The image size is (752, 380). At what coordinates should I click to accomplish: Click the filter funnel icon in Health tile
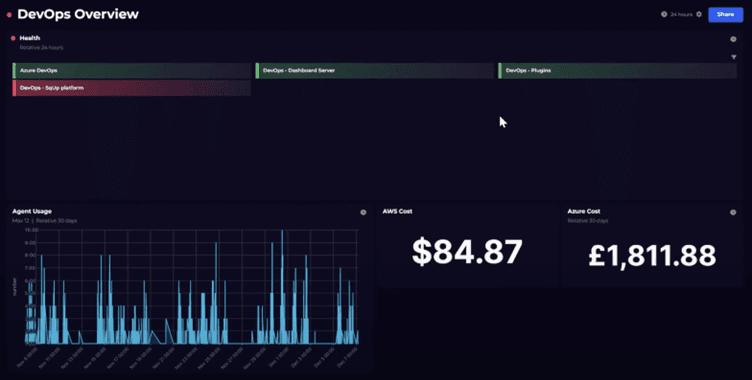tap(734, 57)
